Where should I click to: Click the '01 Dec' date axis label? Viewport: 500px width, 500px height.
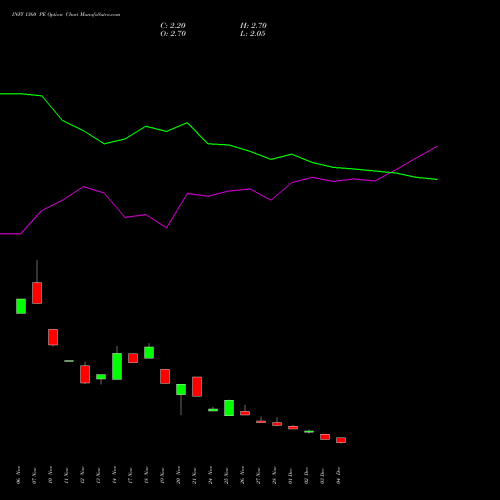click(290, 475)
